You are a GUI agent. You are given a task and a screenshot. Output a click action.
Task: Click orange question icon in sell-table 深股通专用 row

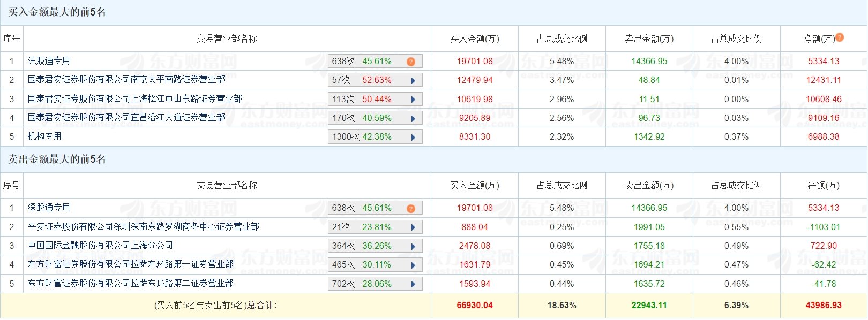tap(411, 209)
